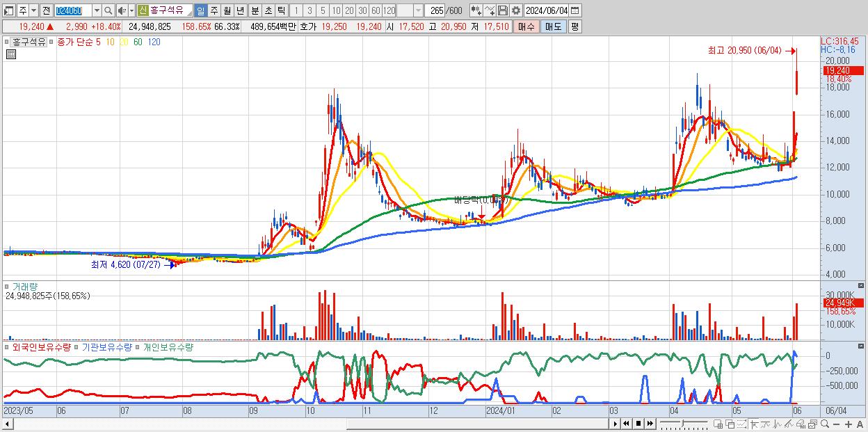Click the green 신 badge icon
868x432 pixels.
click(x=143, y=10)
